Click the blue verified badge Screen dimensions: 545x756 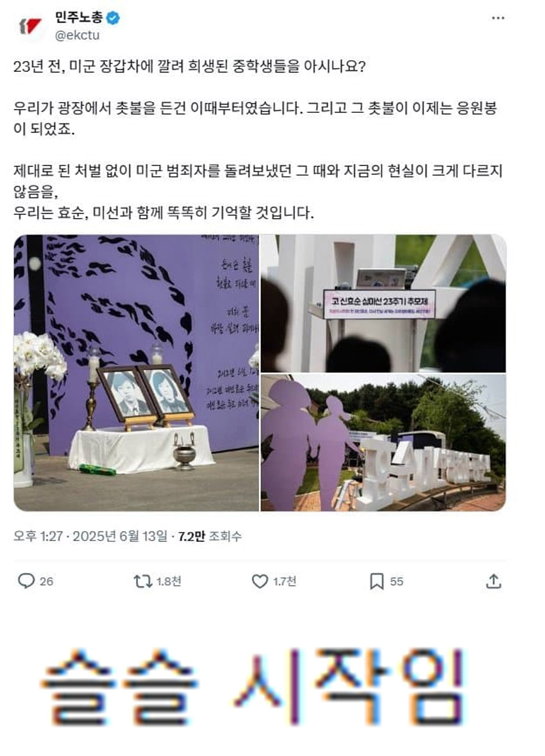click(113, 19)
